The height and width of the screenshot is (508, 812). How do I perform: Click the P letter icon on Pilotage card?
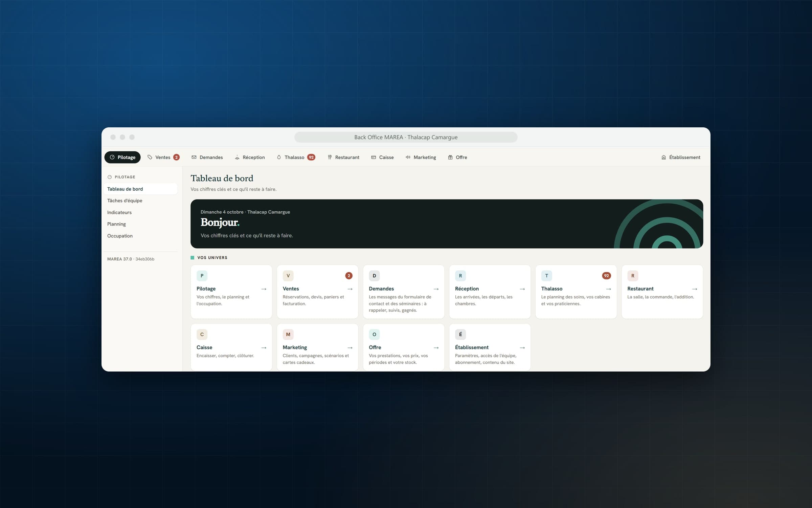tap(202, 276)
